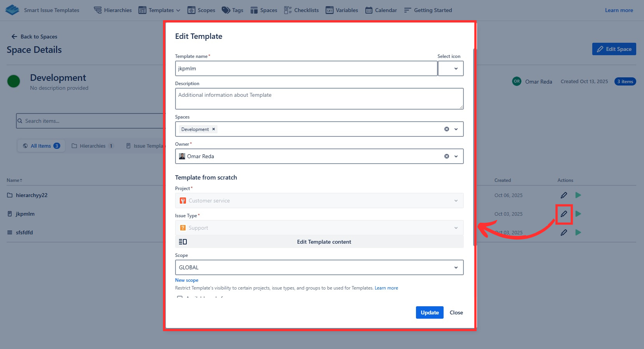Screen dimensions: 644x349
Task: Click the play icon for sfsfdfd row
Action: [578, 233]
